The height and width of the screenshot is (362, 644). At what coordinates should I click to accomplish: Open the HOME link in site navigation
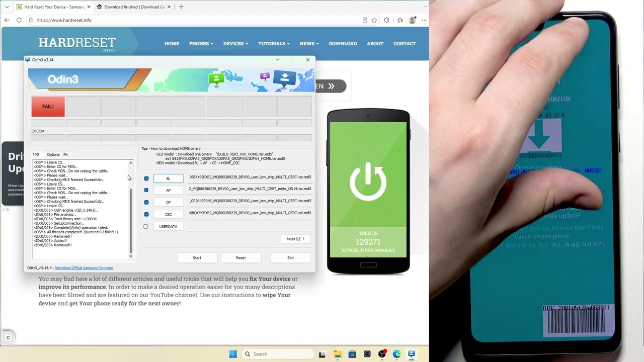[172, 44]
